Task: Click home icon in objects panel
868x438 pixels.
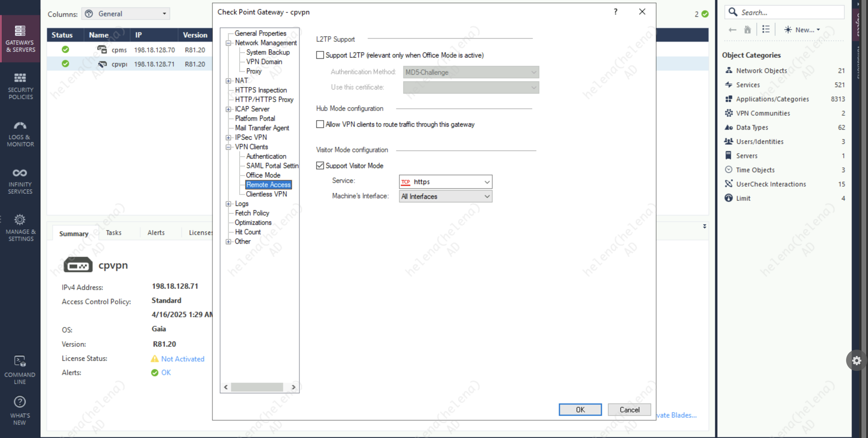Action: 747,30
